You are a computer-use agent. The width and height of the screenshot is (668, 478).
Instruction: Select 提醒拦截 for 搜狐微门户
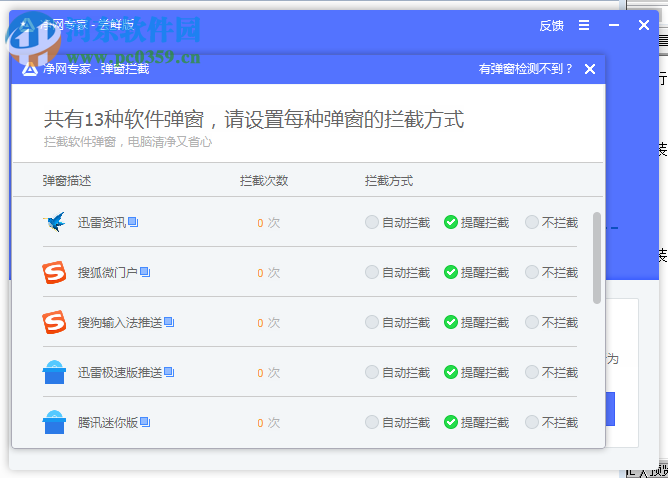click(x=476, y=272)
